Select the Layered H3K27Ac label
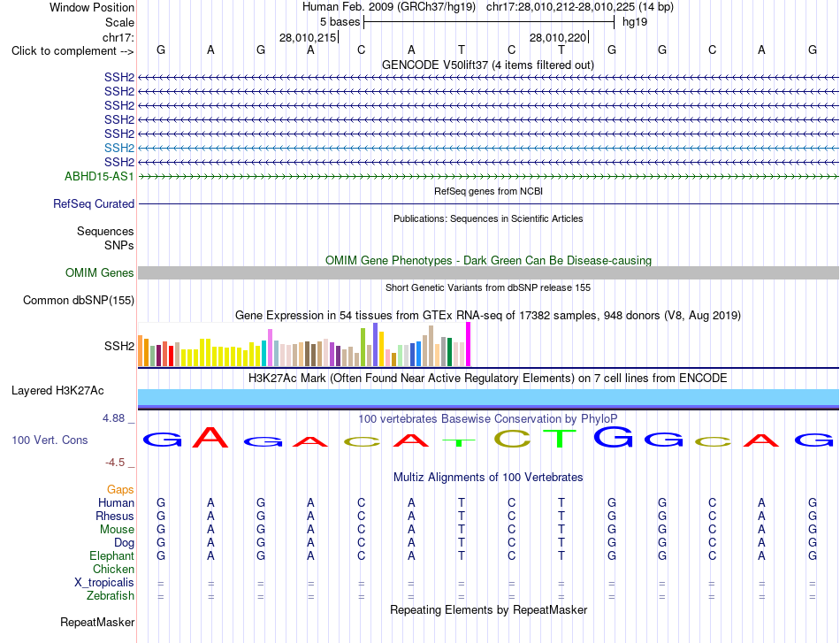 pyautogui.click(x=57, y=391)
